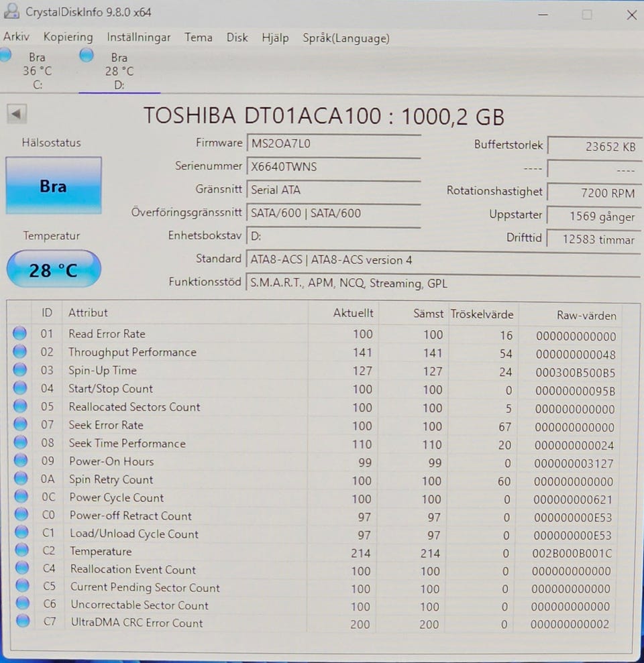Viewport: 644px width, 663px height.
Task: Click the previous disk arrow button
Action: tap(17, 114)
